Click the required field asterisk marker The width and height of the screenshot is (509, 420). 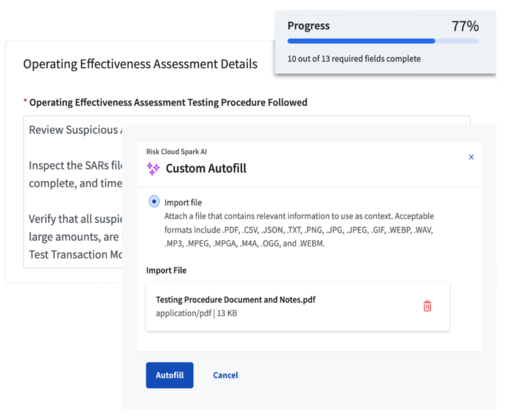(x=24, y=101)
